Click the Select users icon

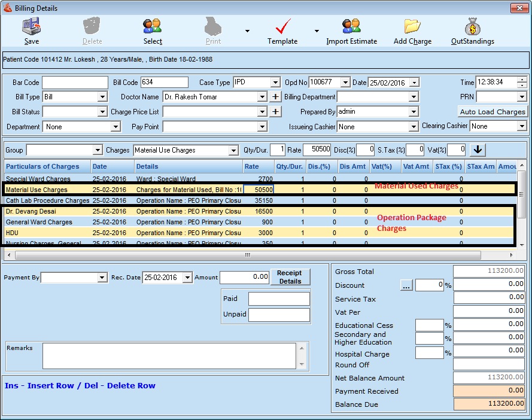(x=153, y=28)
